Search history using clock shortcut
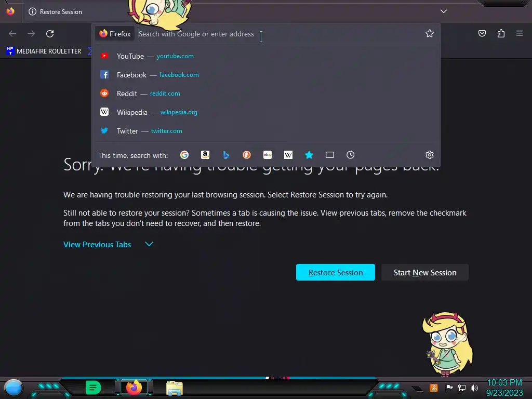This screenshot has height=399, width=532. click(351, 155)
